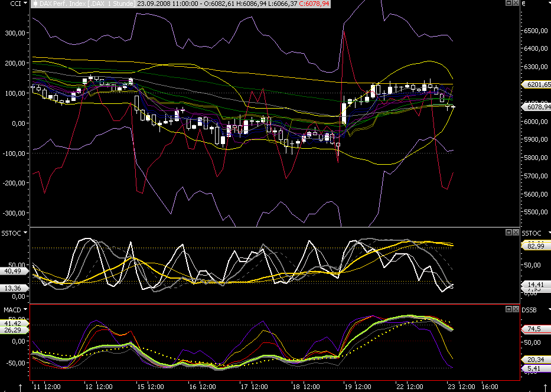551x392 pixels.
Task: Click the up arrow below the left axis
Action: coord(21,388)
